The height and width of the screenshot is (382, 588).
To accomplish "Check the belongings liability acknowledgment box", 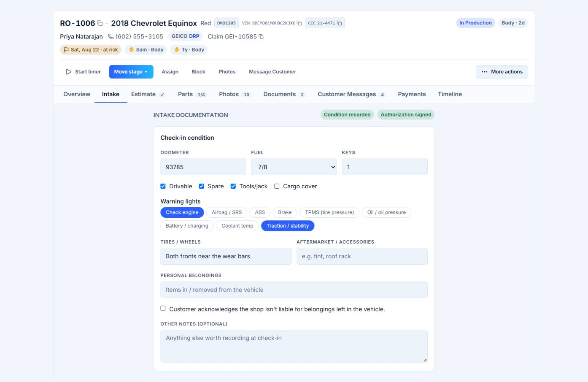I will tap(163, 309).
